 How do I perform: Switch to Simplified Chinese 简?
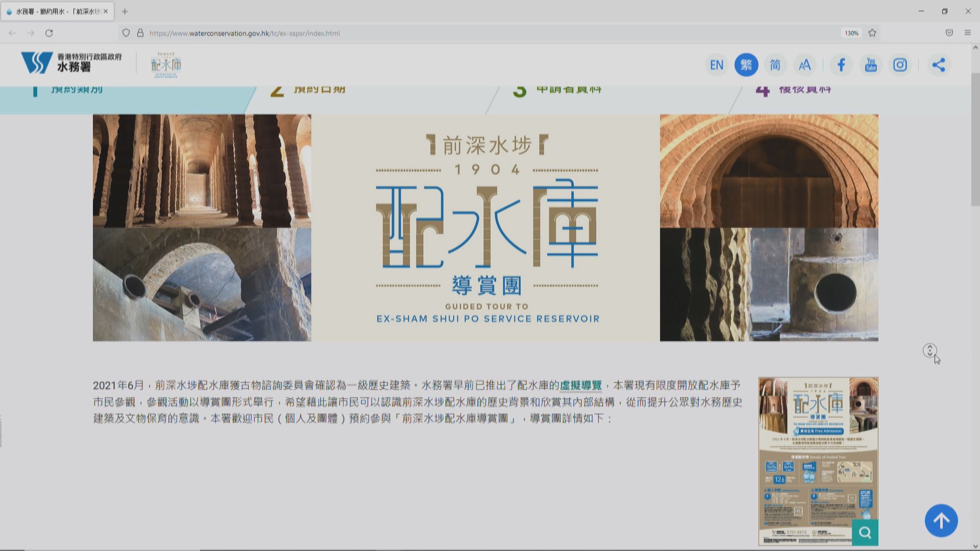click(x=775, y=65)
